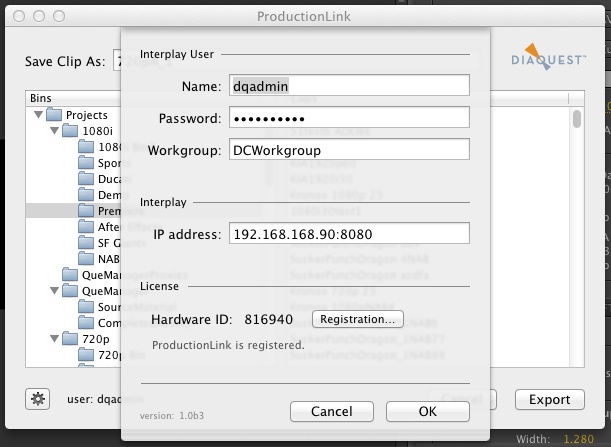Click the bins list scrollbar thumb
Screen dimensions: 611x447
pyautogui.click(x=577, y=119)
